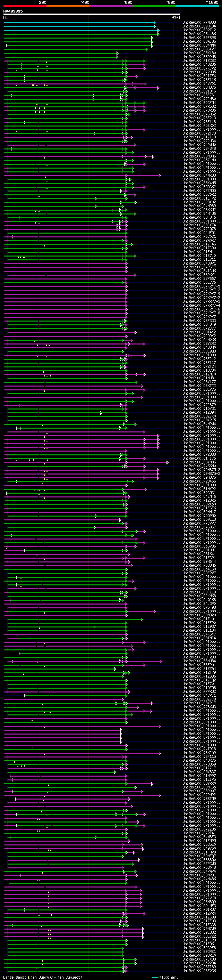Viewport: 222px width, 980px height.
Task: Select hit label UniRef100_B5X4N5
Action: (x=199, y=183)
